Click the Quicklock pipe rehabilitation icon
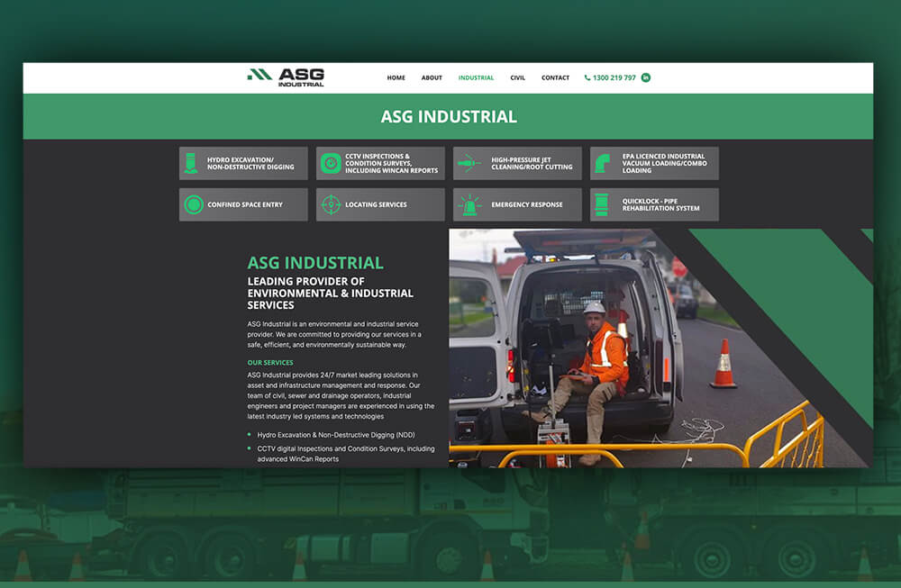This screenshot has height=588, width=901. 602,204
